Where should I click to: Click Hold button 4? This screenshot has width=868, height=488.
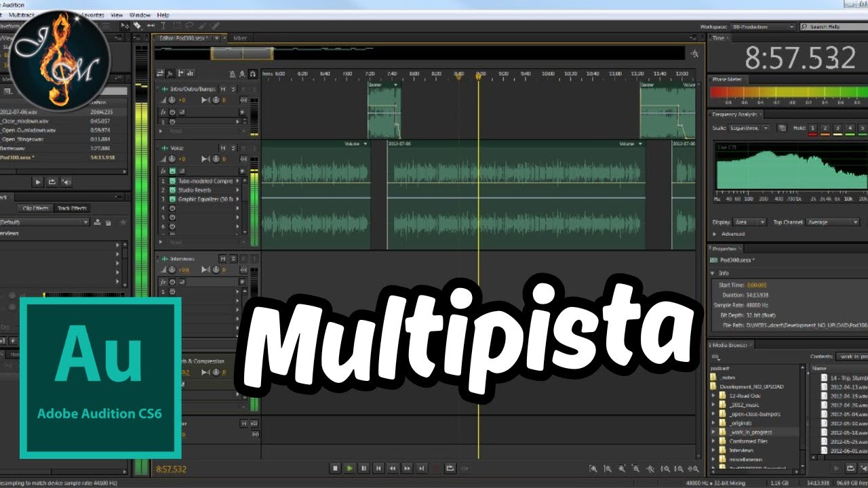click(x=850, y=127)
